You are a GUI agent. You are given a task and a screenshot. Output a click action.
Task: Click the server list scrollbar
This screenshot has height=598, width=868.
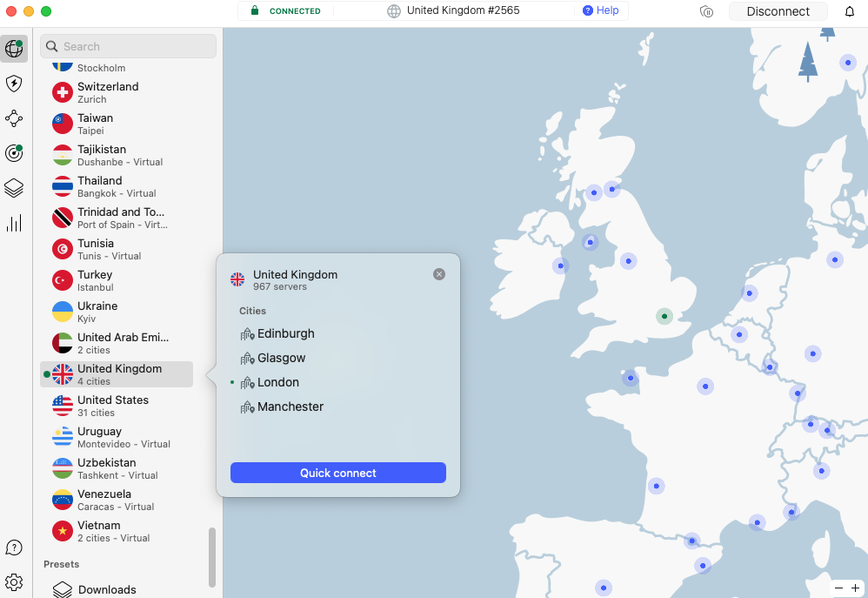click(212, 557)
